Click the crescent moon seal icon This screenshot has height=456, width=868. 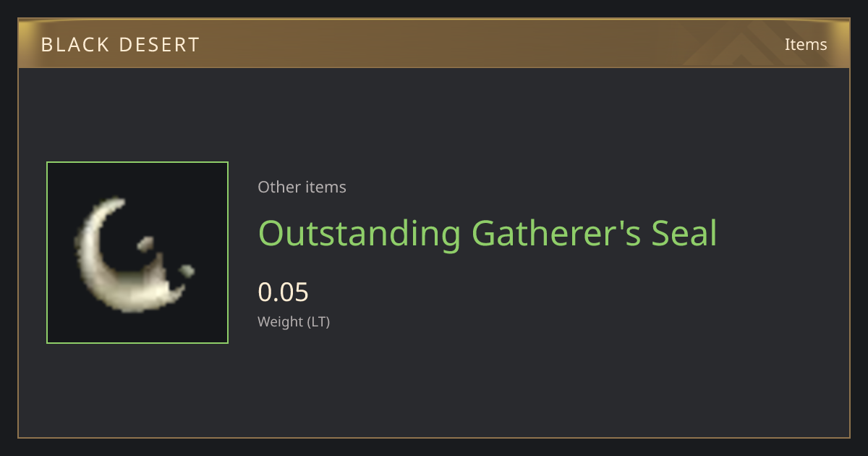(130, 254)
